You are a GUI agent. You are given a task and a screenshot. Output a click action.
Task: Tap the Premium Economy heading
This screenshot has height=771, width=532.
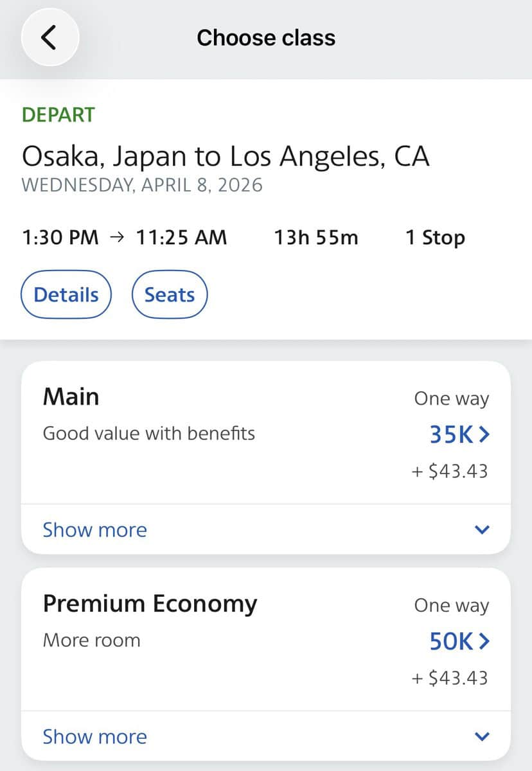point(150,604)
